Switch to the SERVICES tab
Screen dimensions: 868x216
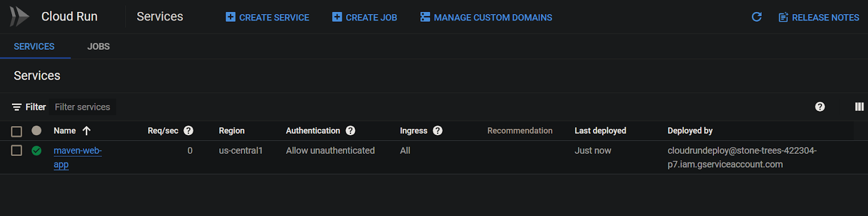click(34, 47)
